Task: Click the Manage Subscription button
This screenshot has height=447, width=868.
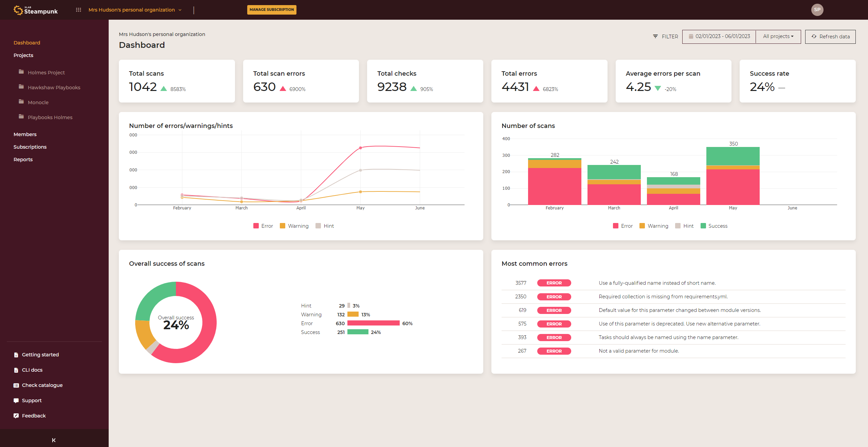Action: 271,10
